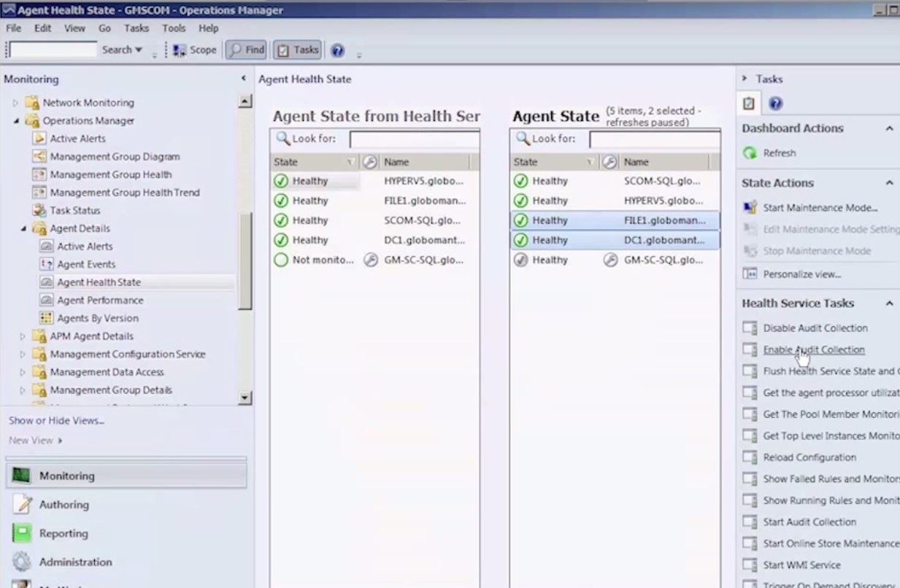Click the toolbar search text box
This screenshot has width=900, height=588.
tap(53, 50)
